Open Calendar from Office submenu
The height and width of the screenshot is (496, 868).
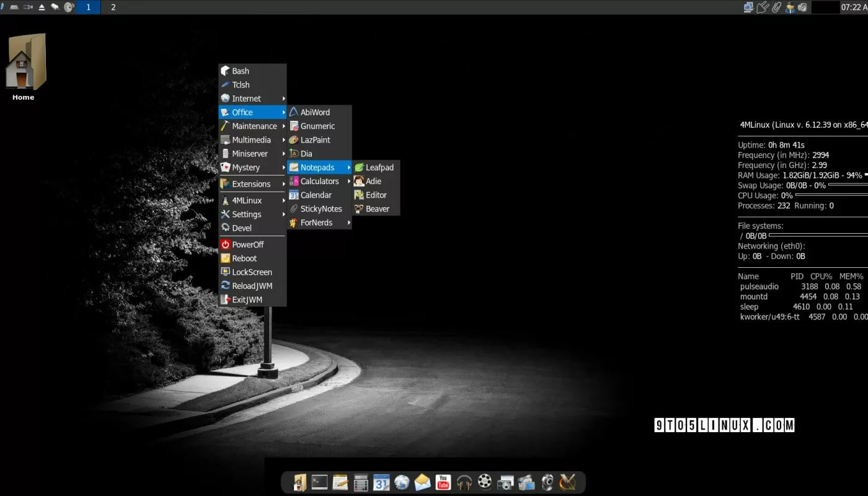point(319,195)
